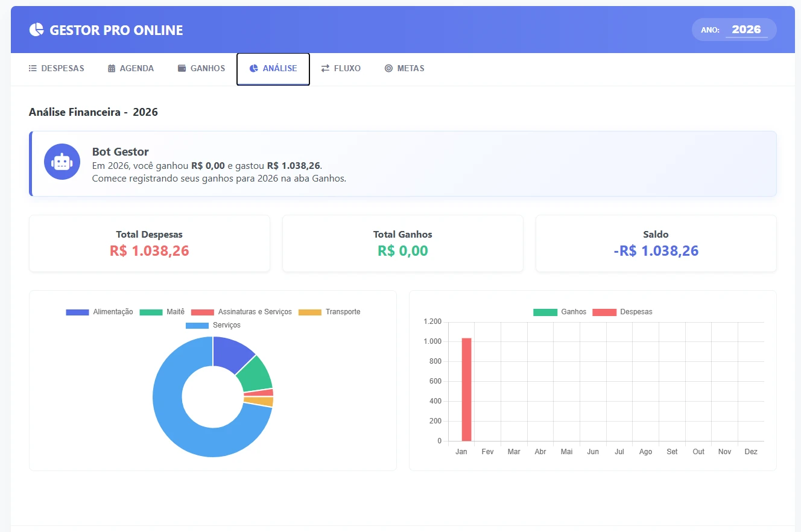
Task: Click the pie chart icon beside Análise
Action: pyautogui.click(x=254, y=69)
